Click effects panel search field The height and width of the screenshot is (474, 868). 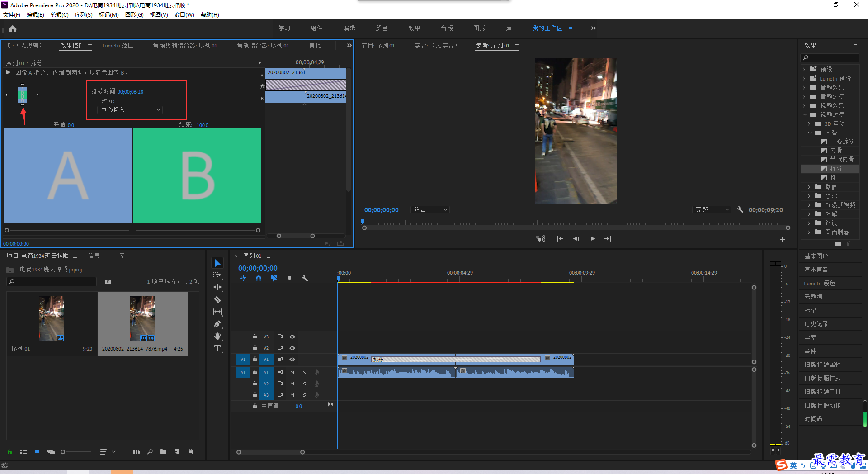click(x=830, y=58)
